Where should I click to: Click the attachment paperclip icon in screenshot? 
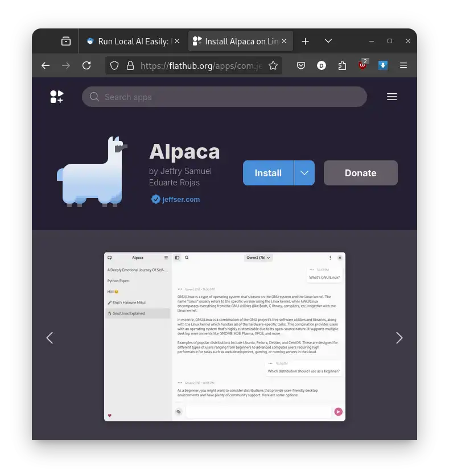(179, 412)
